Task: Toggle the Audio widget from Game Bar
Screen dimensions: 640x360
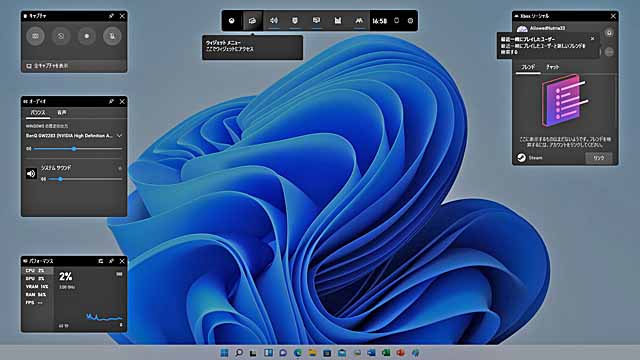Action: (274, 20)
